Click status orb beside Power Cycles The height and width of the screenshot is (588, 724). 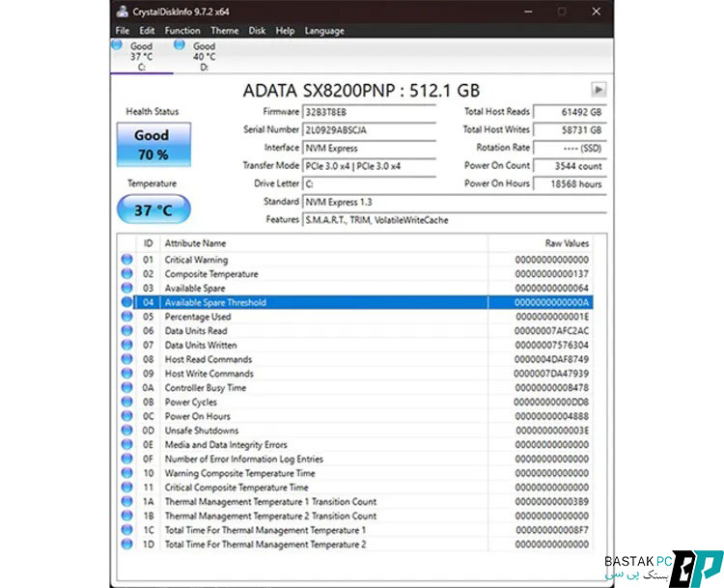click(126, 402)
